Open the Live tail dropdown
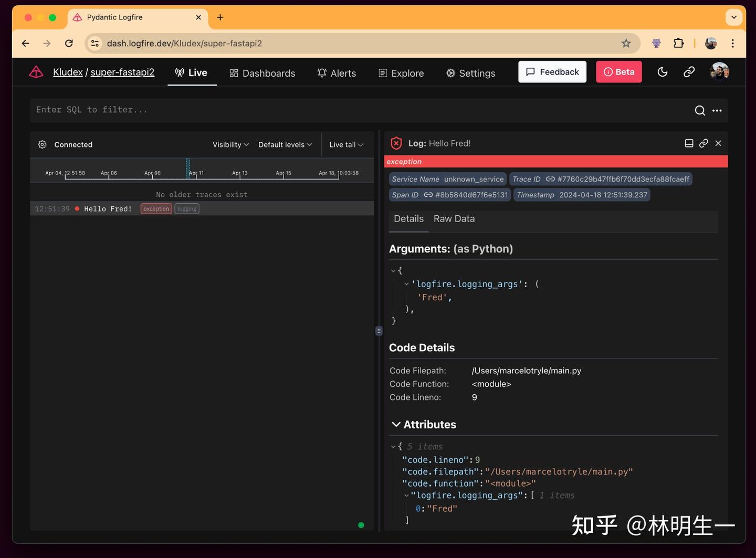The image size is (756, 558). 345,144
